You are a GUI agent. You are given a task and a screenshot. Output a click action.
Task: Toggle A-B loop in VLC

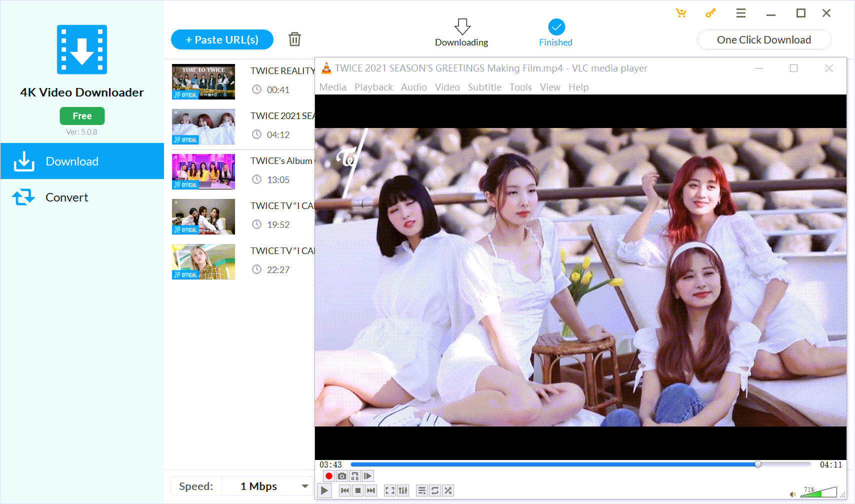click(355, 476)
